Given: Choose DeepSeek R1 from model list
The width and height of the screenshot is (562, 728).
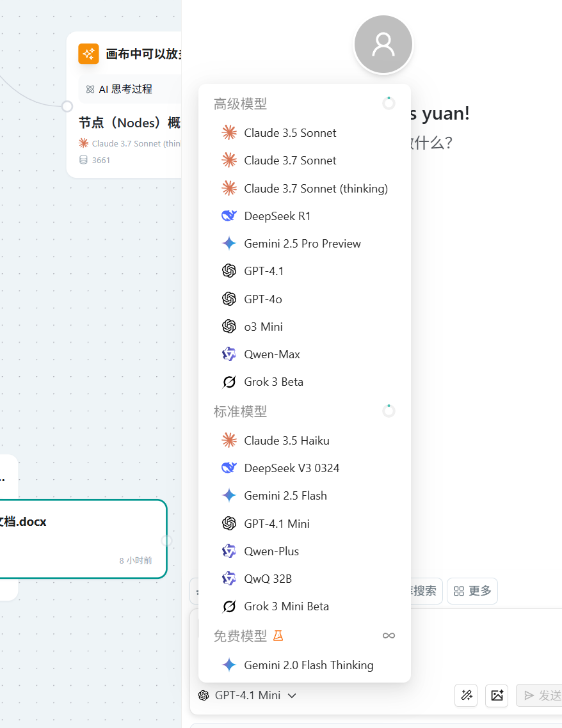Looking at the screenshot, I should coord(277,216).
